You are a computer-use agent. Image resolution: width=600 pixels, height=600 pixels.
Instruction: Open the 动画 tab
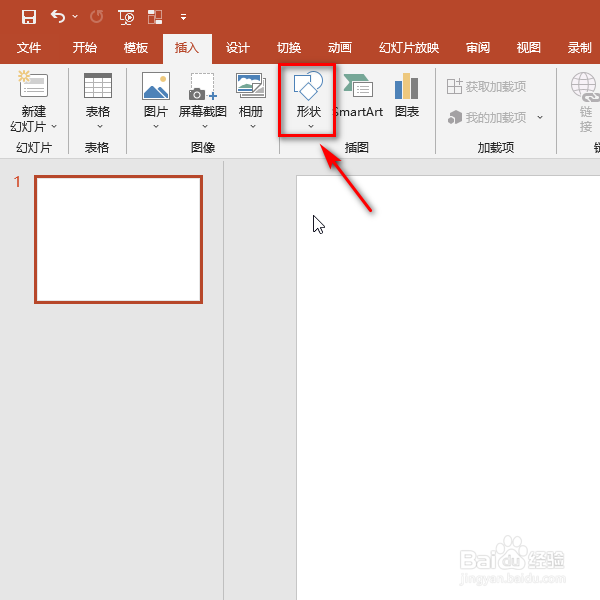[x=340, y=48]
